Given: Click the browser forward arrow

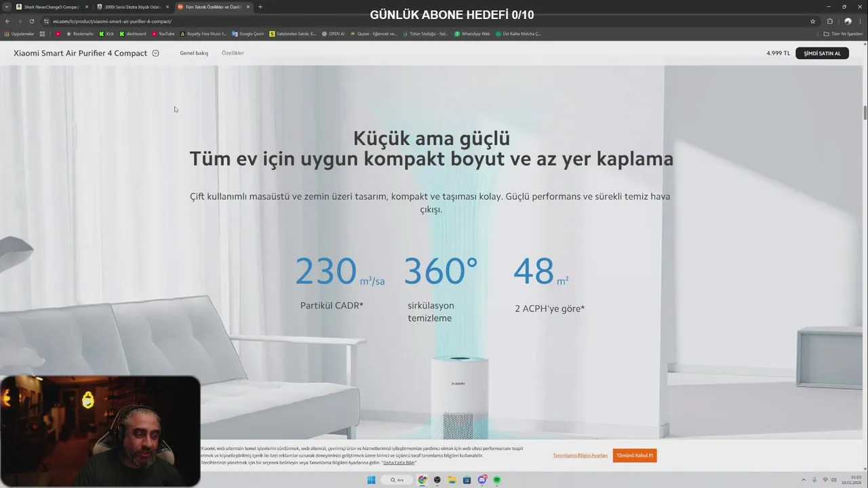Looking at the screenshot, I should tap(20, 21).
